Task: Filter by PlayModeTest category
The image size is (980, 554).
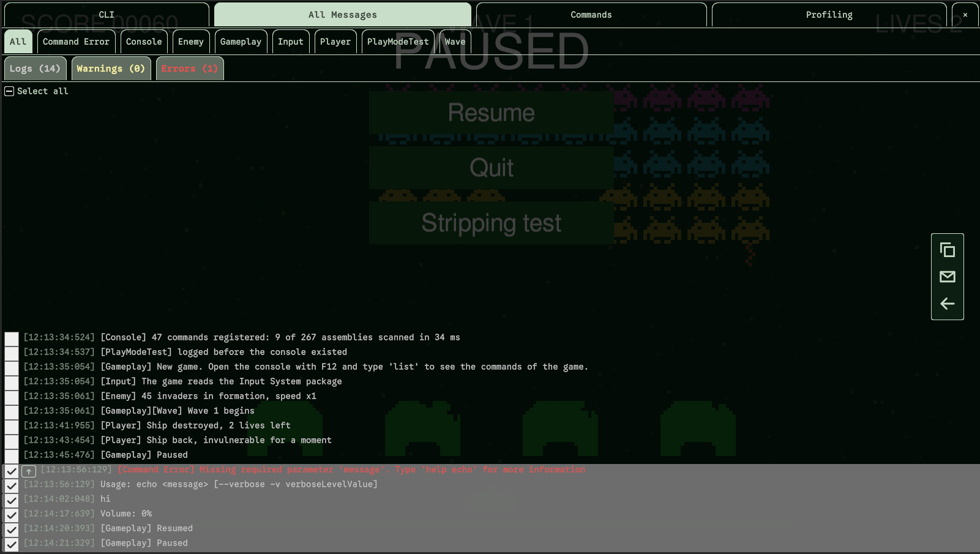Action: [x=398, y=42]
